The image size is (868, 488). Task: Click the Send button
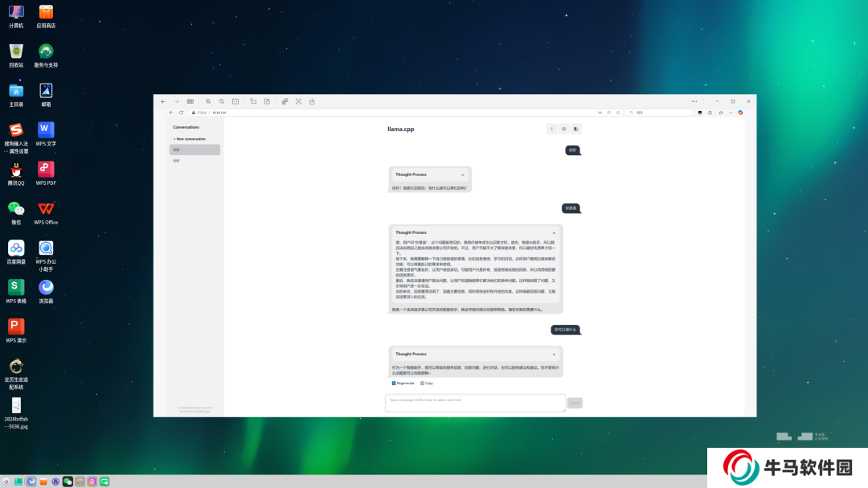pos(575,403)
